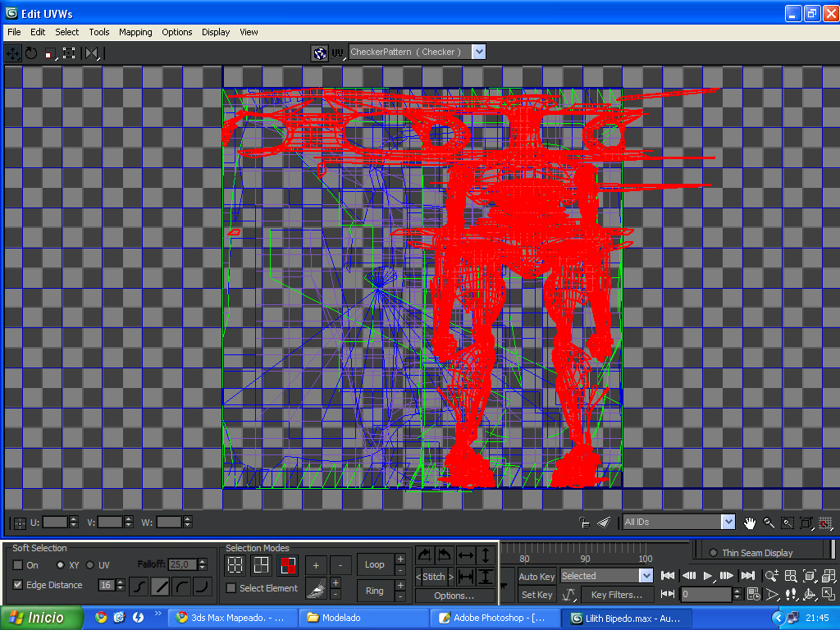This screenshot has width=840, height=630.
Task: Open the Tools menu
Action: click(99, 32)
